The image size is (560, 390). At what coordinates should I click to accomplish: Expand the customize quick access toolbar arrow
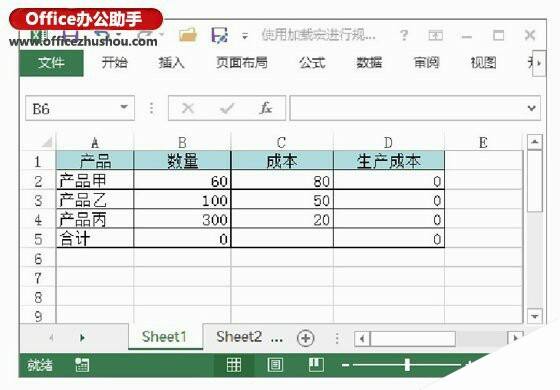(x=245, y=36)
